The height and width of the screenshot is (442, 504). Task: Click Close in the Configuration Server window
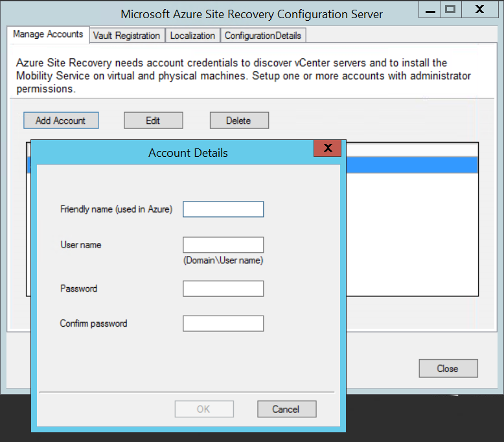coord(448,368)
